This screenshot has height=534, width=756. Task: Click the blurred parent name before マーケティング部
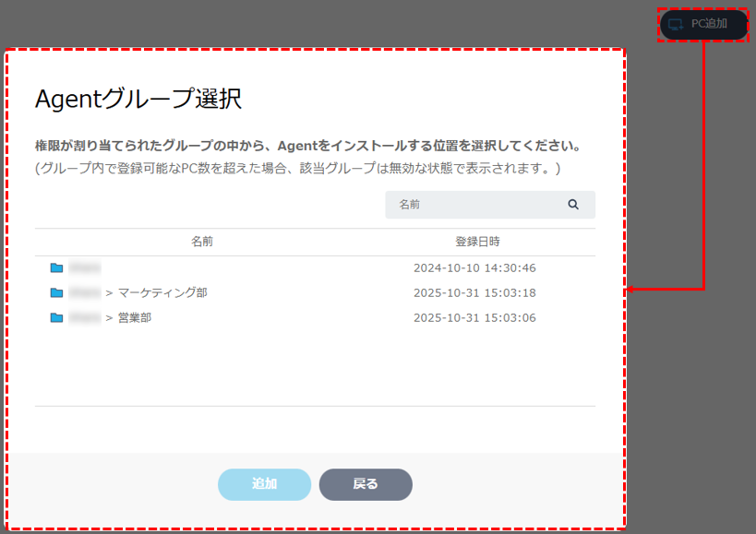[x=84, y=293]
